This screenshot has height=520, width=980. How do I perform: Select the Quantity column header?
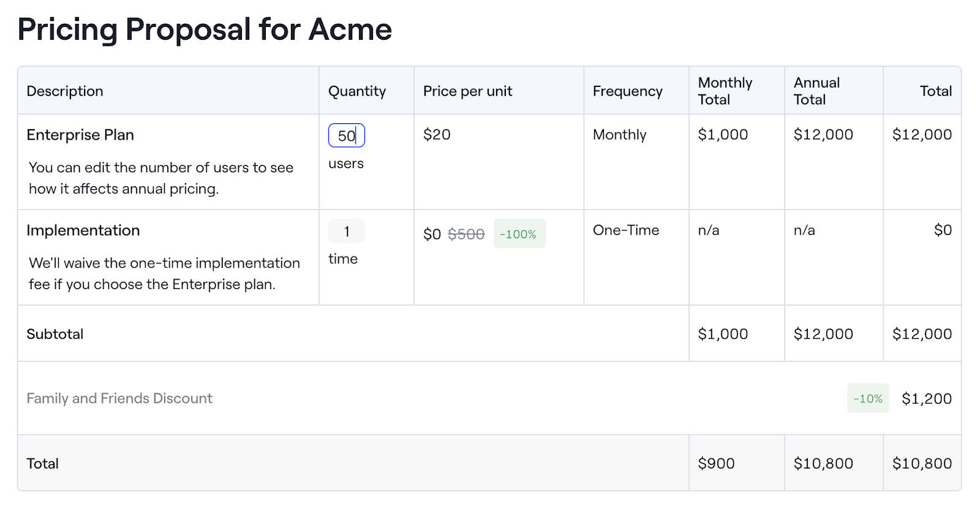click(357, 91)
